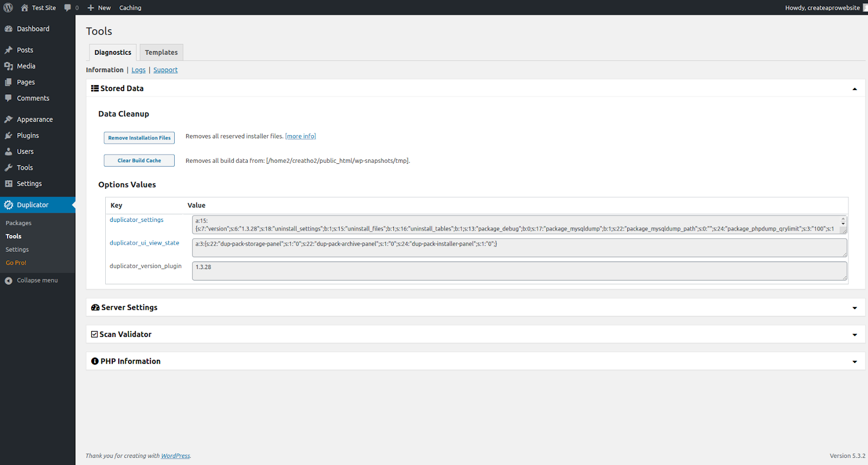This screenshot has width=868, height=465.
Task: Click the WordPress logo icon
Action: click(x=8, y=8)
